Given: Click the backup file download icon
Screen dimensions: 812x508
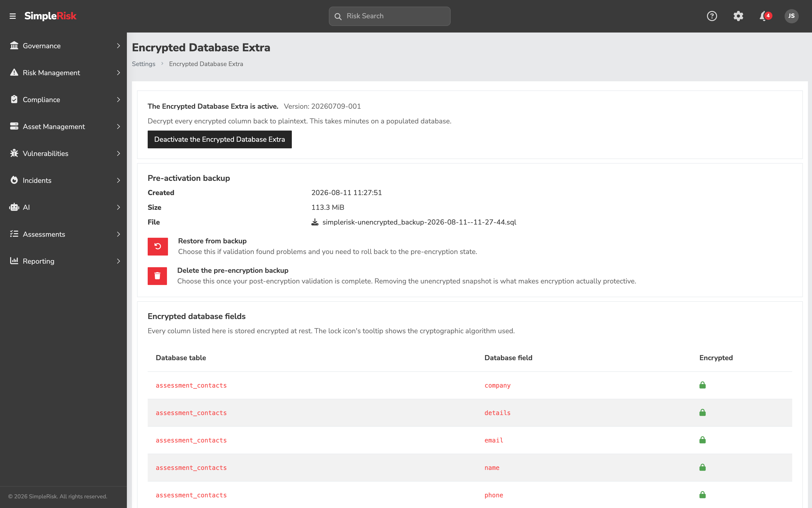Looking at the screenshot, I should [x=315, y=222].
